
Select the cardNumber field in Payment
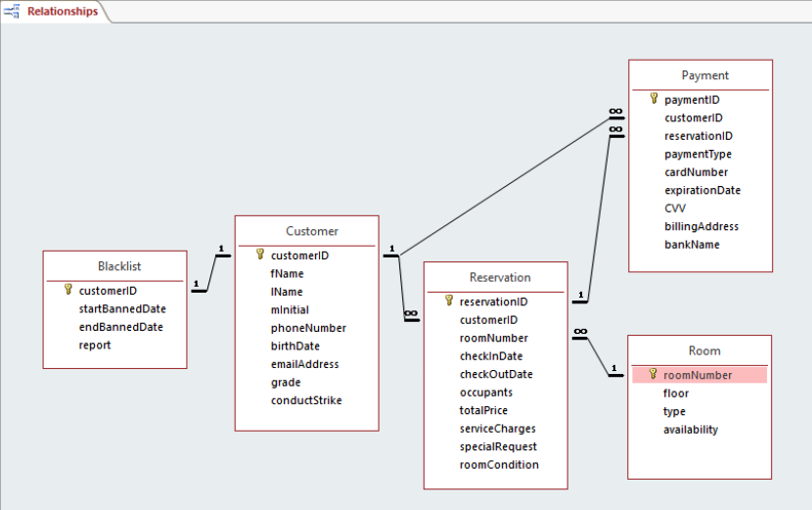coord(696,172)
